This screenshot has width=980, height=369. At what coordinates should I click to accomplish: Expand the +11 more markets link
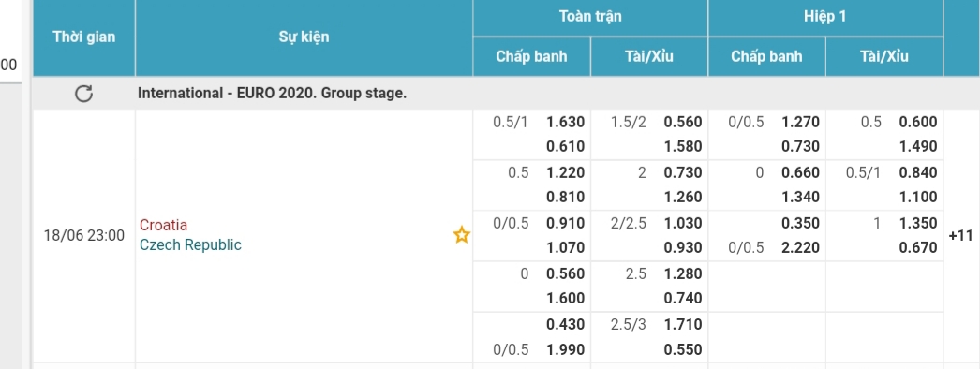point(960,235)
